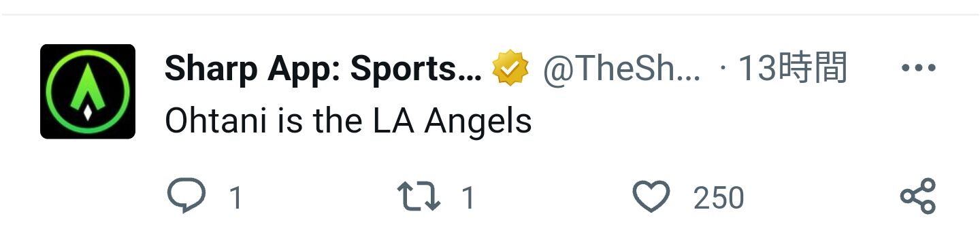Visit the @TheSh… handle profile
Image resolution: width=980 pixels, height=246 pixels.
(x=621, y=69)
